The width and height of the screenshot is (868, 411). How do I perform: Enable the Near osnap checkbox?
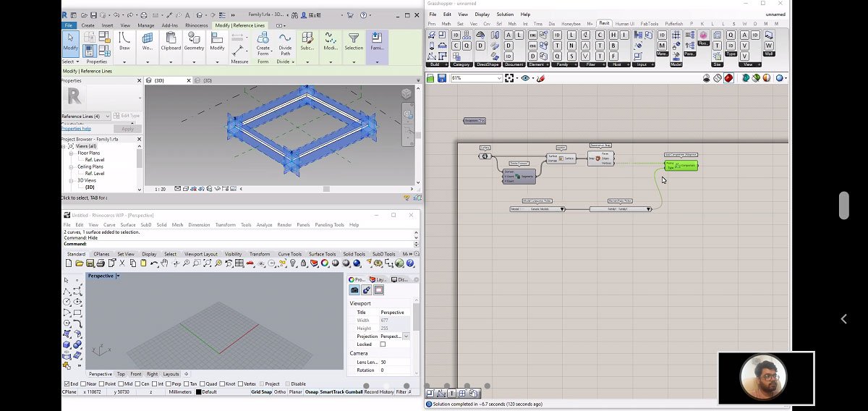pyautogui.click(x=84, y=384)
